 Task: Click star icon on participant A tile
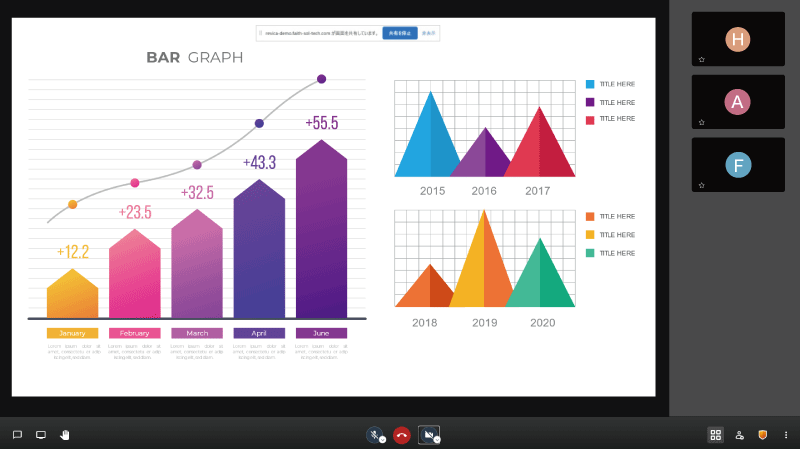click(x=702, y=122)
